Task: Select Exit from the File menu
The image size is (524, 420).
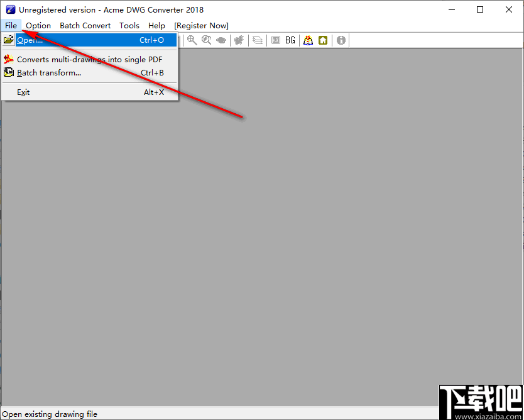Action: coord(23,92)
